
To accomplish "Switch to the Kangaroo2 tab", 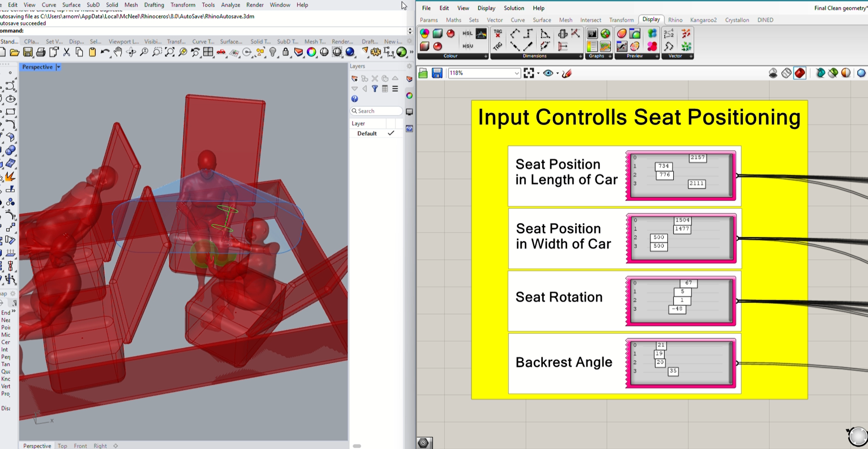I will coord(703,20).
